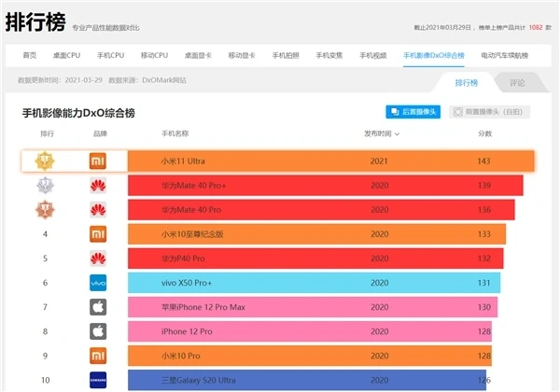Click Xiaomi logo in 小米10 Pro row
This screenshot has width=560, height=392.
98,356
